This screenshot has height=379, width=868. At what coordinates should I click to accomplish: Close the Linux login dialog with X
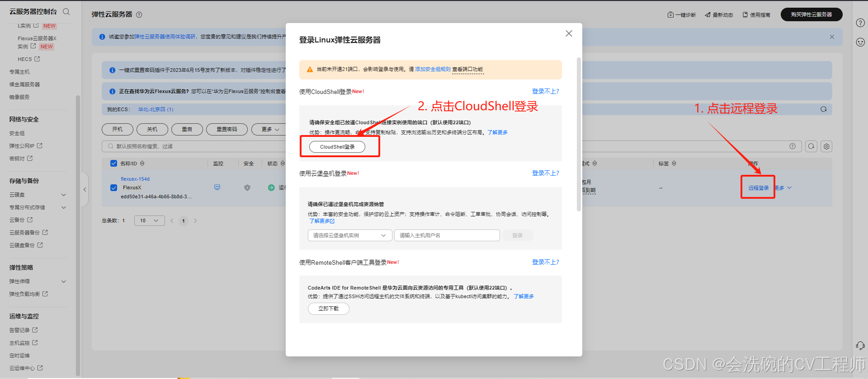[x=569, y=33]
